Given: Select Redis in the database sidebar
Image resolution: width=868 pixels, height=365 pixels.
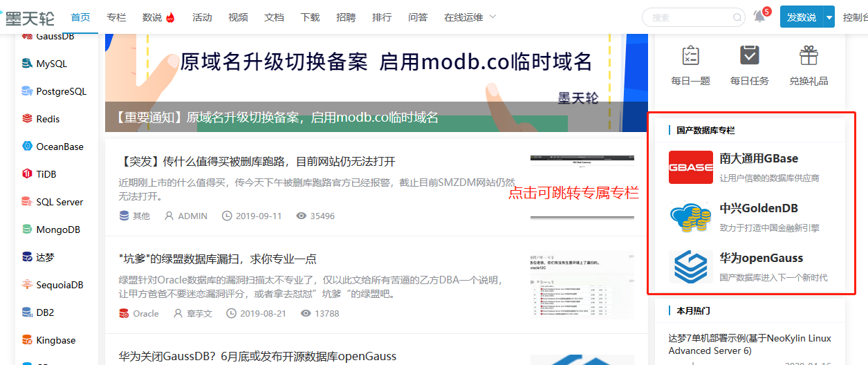Looking at the screenshot, I should [x=48, y=119].
